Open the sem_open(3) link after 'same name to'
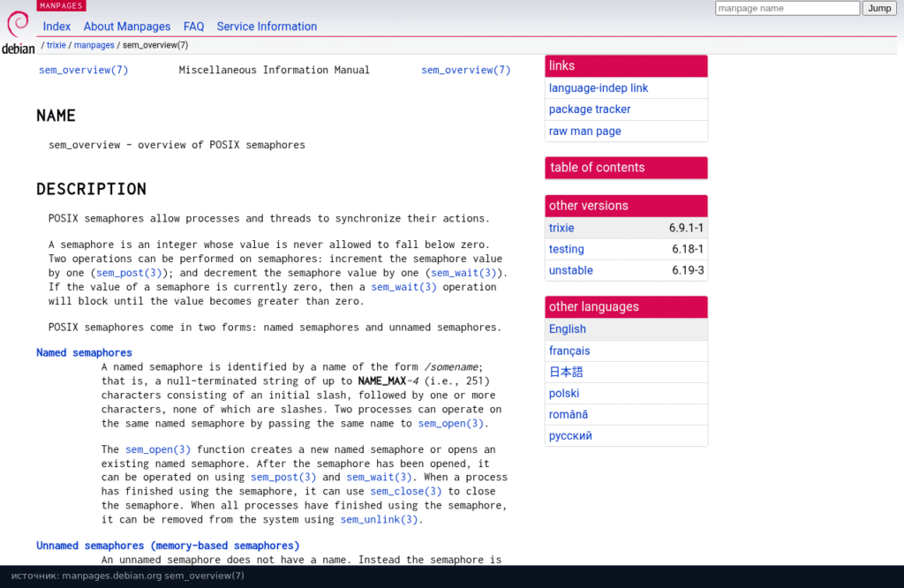The height and width of the screenshot is (588, 904). tap(451, 423)
